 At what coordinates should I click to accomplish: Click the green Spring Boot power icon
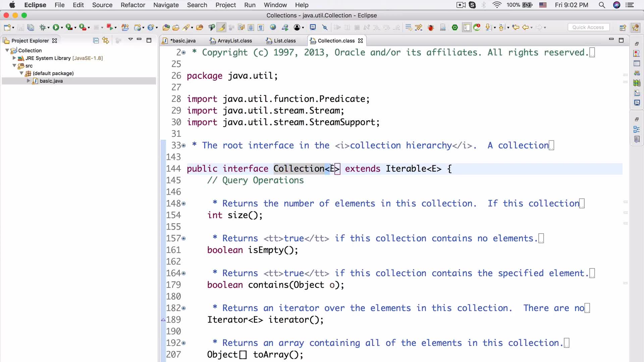coord(455,27)
